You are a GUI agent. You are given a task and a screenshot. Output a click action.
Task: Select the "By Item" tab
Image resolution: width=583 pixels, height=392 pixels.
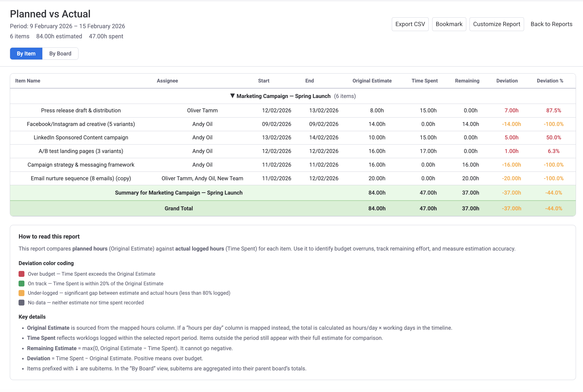26,54
